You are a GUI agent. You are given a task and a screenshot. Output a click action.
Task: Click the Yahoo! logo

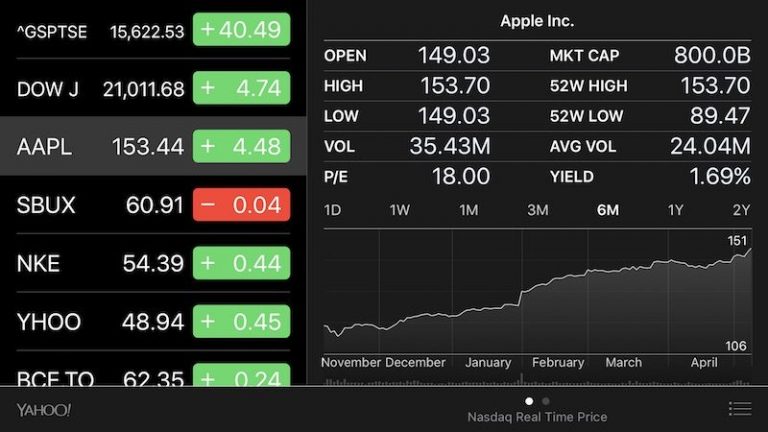coord(43,410)
